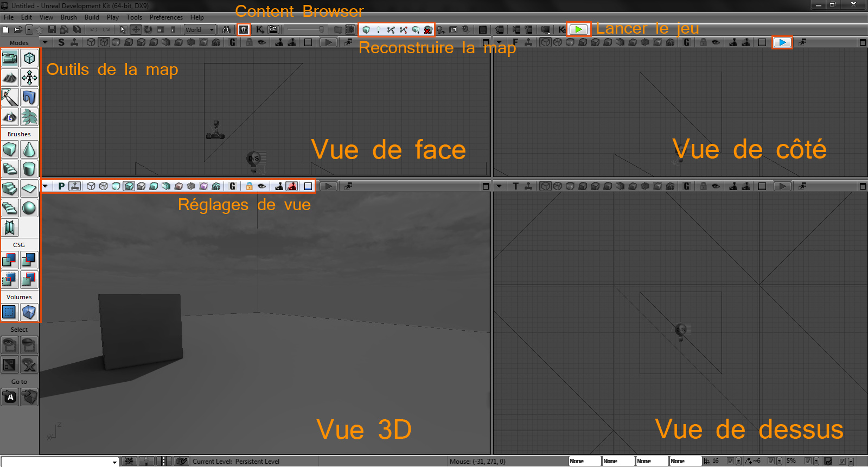Image resolution: width=868 pixels, height=467 pixels.
Task: Click the blue play button in F viewport
Action: click(x=782, y=42)
